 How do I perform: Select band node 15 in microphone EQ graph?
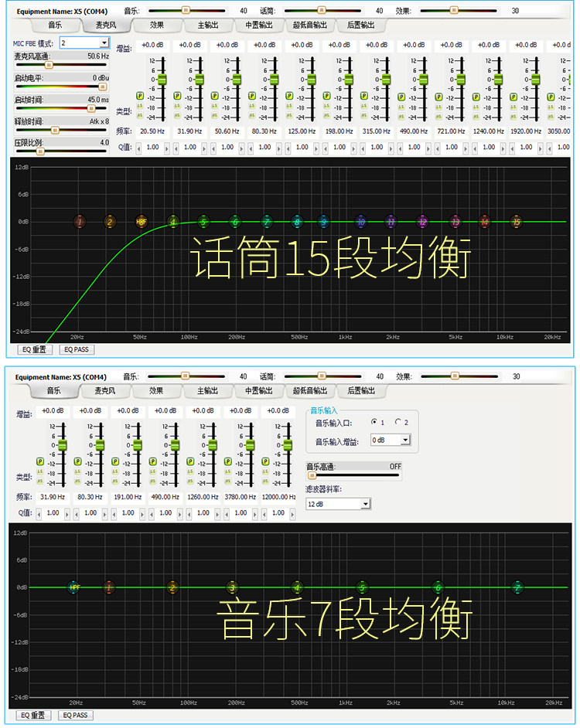tap(517, 222)
